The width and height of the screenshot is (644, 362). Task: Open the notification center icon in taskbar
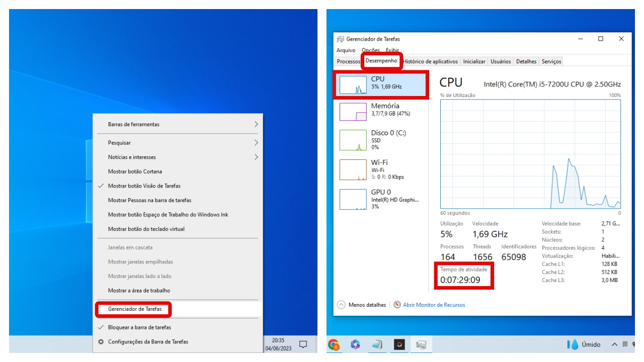tap(303, 344)
